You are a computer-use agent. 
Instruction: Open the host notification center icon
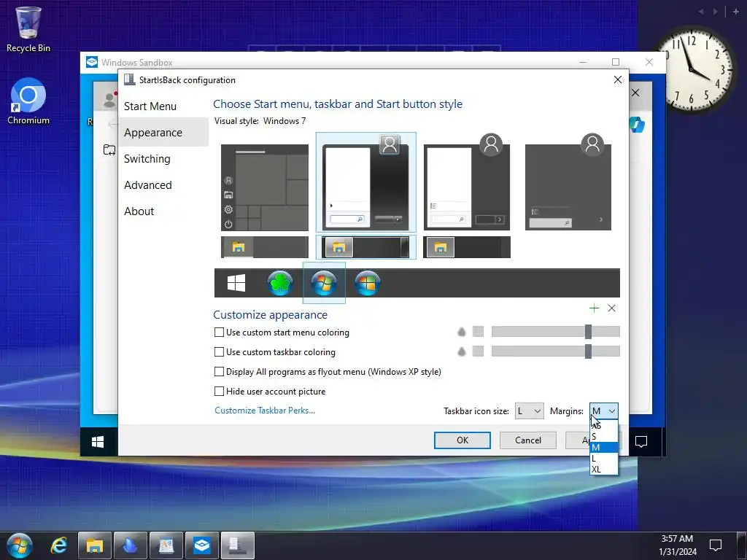point(716,545)
